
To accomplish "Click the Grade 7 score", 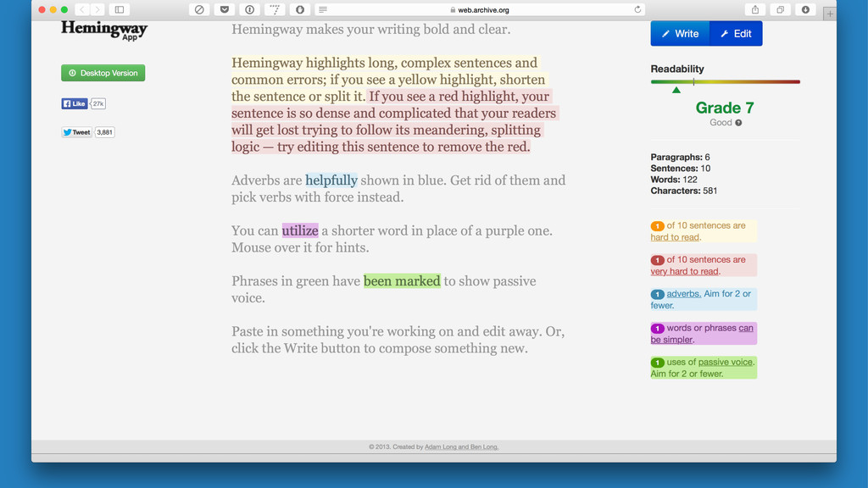I will (x=725, y=108).
